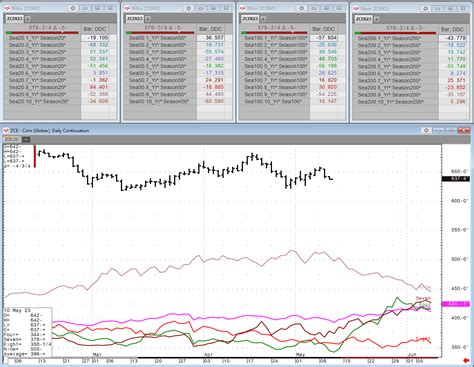Open setup gear in Sea100 monitor window
This screenshot has height=367, width=474.
pyautogui.click(x=301, y=8)
